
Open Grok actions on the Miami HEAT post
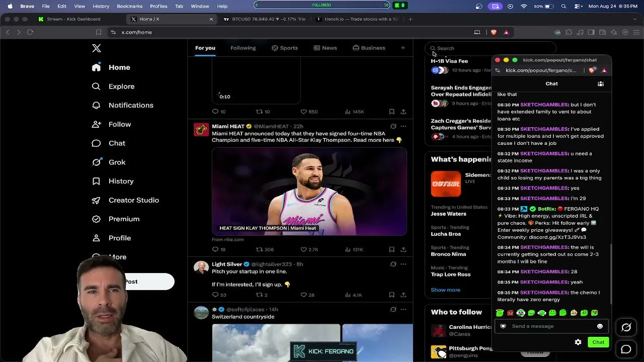[393, 126]
